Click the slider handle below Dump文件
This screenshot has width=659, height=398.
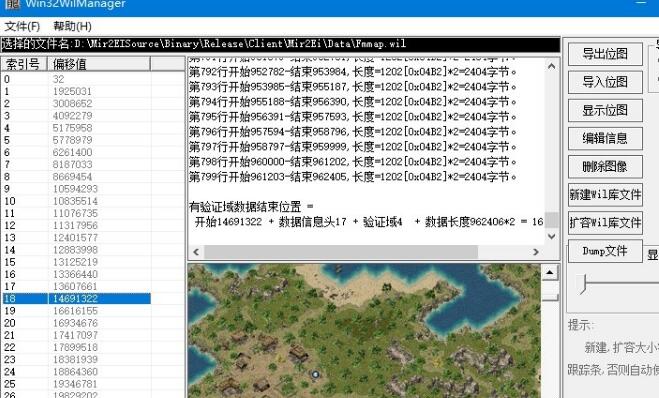[583, 284]
